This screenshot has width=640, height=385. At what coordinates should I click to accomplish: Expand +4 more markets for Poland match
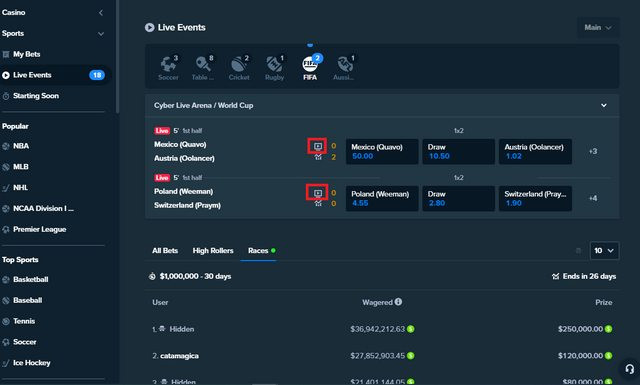click(593, 198)
